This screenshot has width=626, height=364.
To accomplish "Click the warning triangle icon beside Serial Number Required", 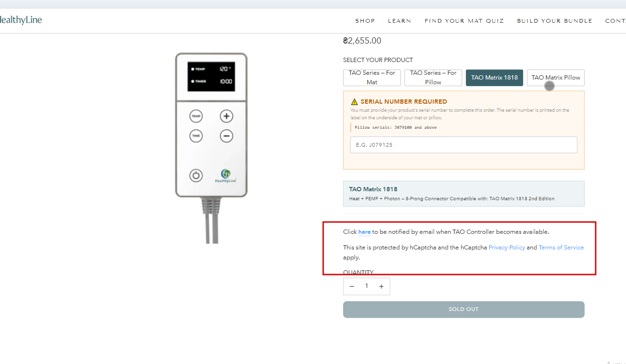I will pos(354,102).
